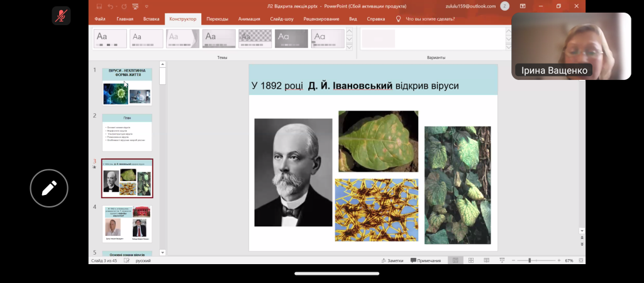Switch to the Анимация tab
Viewport: 644px width, 283px height.
click(249, 19)
